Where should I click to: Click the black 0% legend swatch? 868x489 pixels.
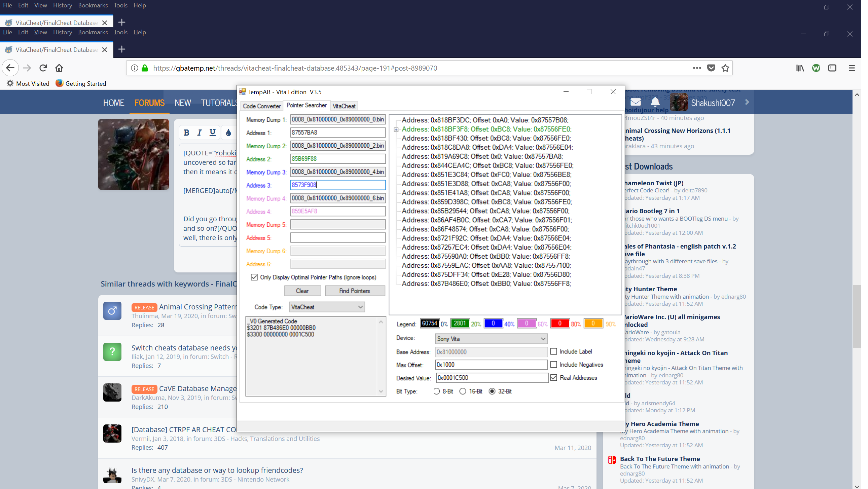tap(429, 324)
